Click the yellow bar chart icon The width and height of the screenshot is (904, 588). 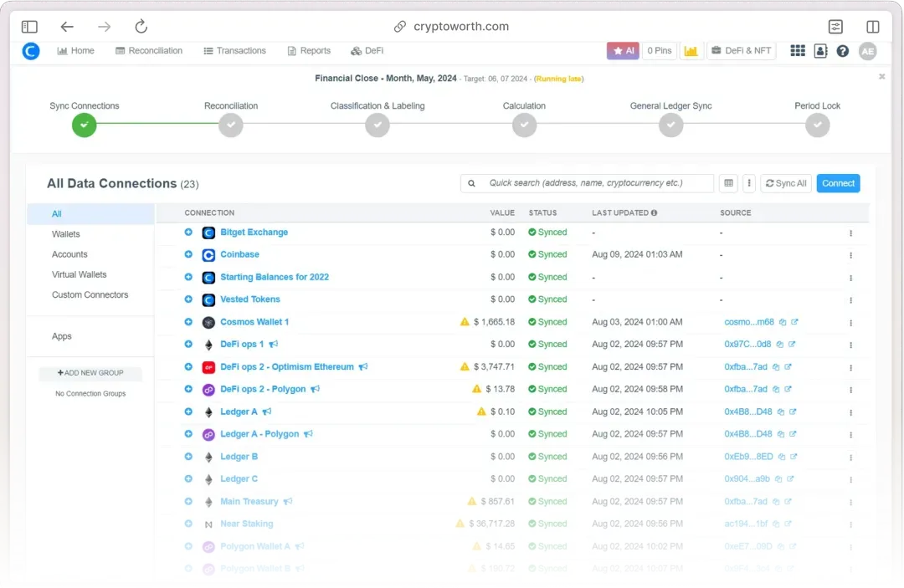(x=691, y=51)
